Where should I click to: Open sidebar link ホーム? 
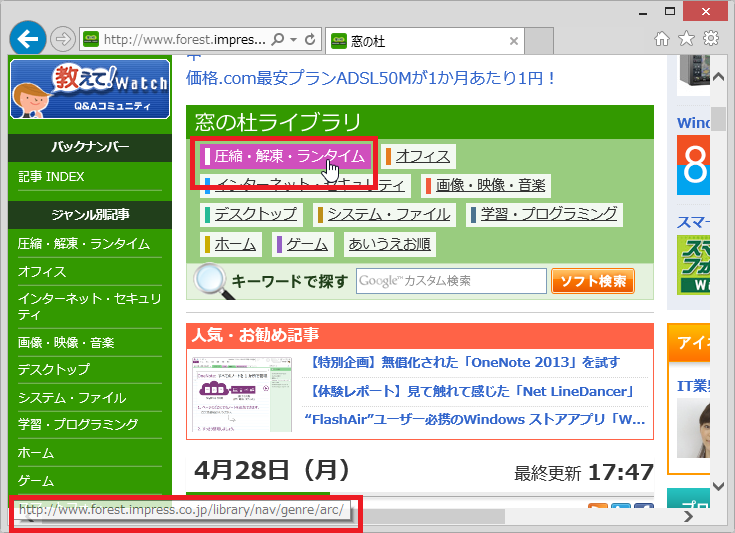click(36, 453)
